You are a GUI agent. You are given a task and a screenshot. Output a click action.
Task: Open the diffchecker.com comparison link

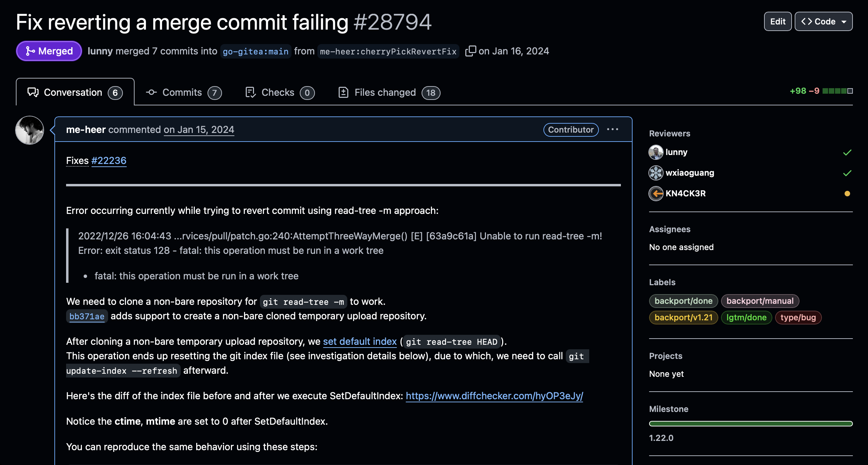click(494, 396)
